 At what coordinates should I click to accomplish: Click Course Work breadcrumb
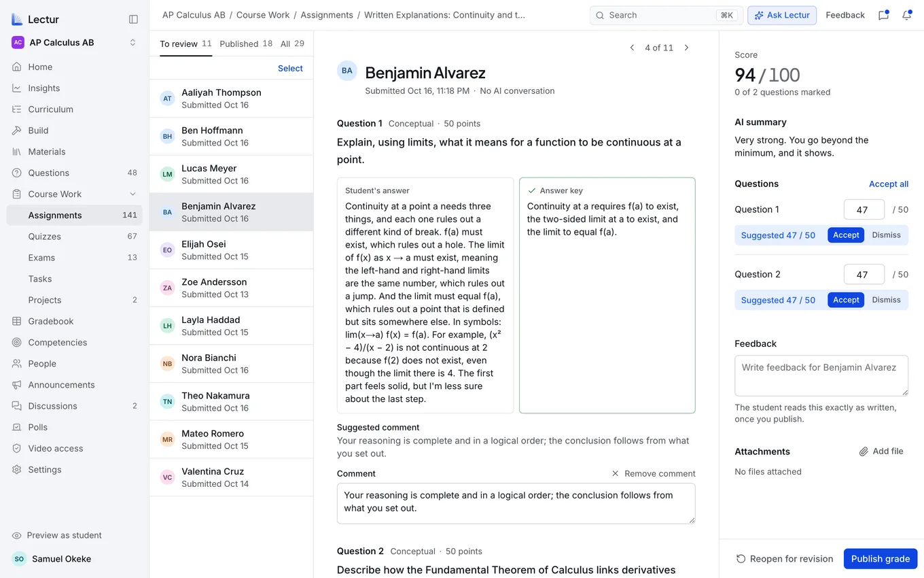pos(263,15)
